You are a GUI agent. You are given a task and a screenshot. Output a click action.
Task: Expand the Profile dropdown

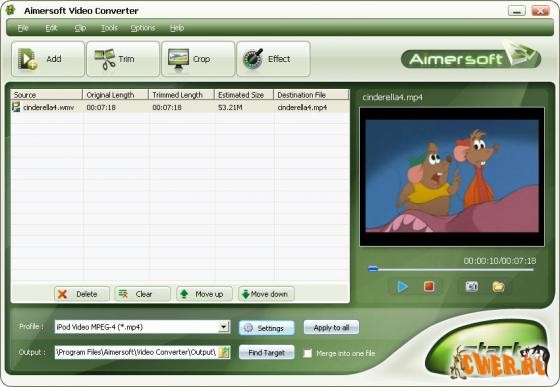[224, 327]
